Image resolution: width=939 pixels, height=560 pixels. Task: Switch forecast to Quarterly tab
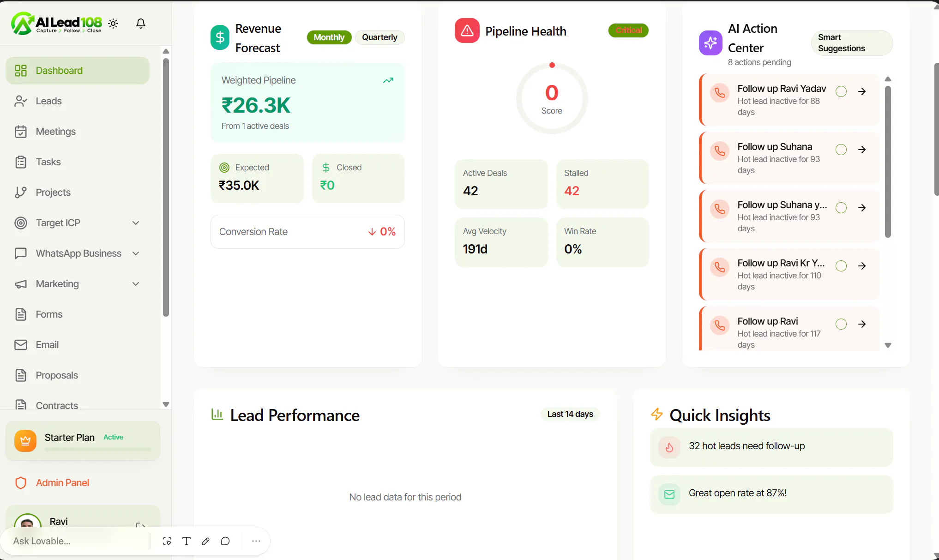(x=379, y=37)
